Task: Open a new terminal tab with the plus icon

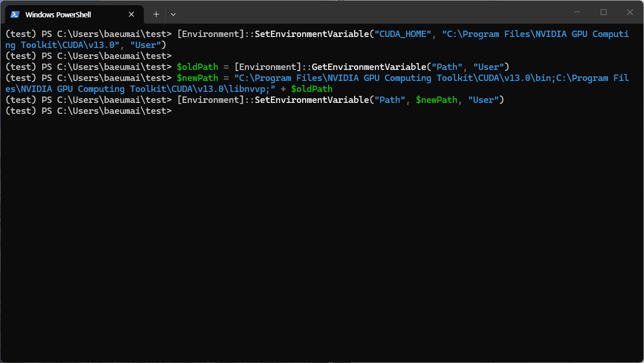Action: tap(156, 14)
